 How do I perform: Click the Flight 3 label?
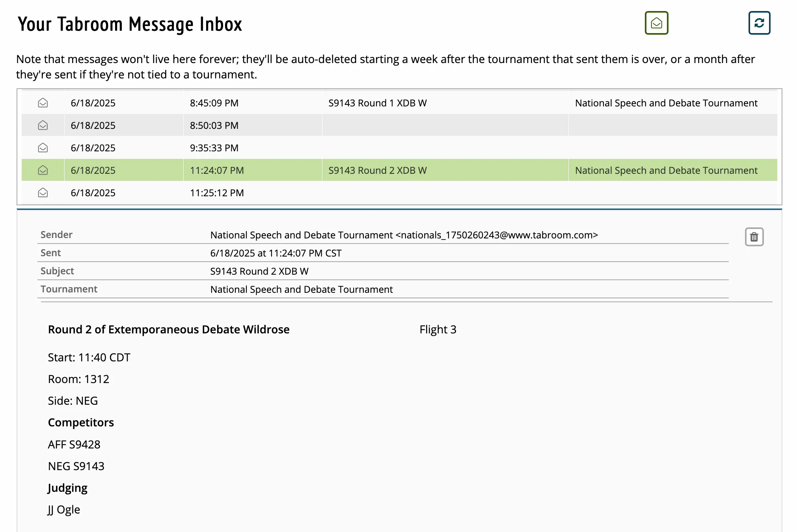(438, 329)
